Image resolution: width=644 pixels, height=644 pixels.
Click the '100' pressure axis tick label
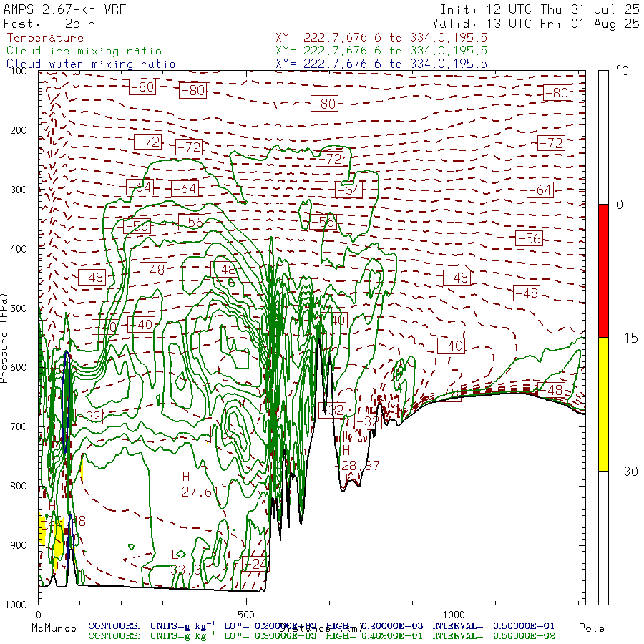point(19,71)
